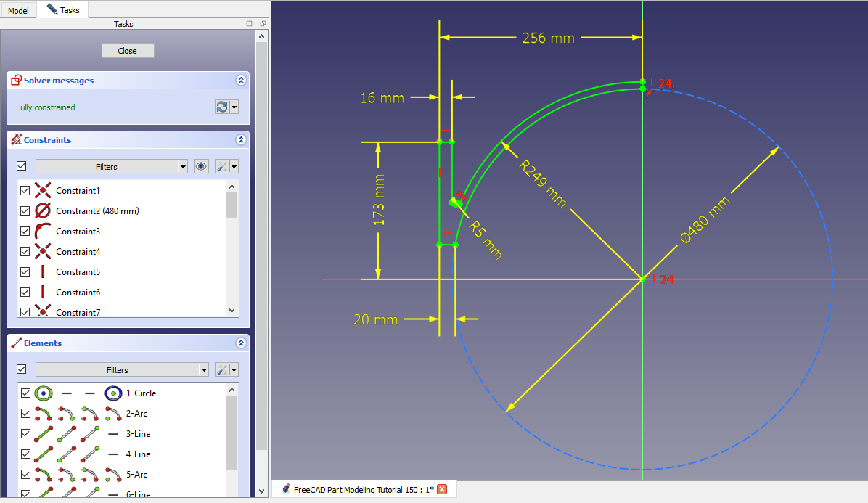Click the diameter icon of Constraint2
Image resolution: width=868 pixels, height=503 pixels.
44,211
